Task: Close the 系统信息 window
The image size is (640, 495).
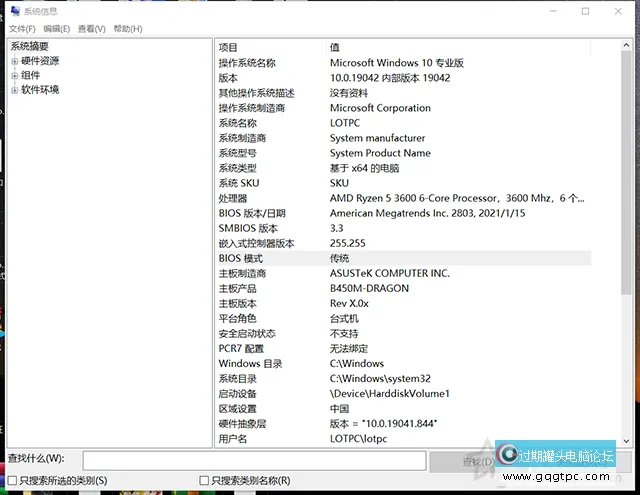Action: pos(618,11)
